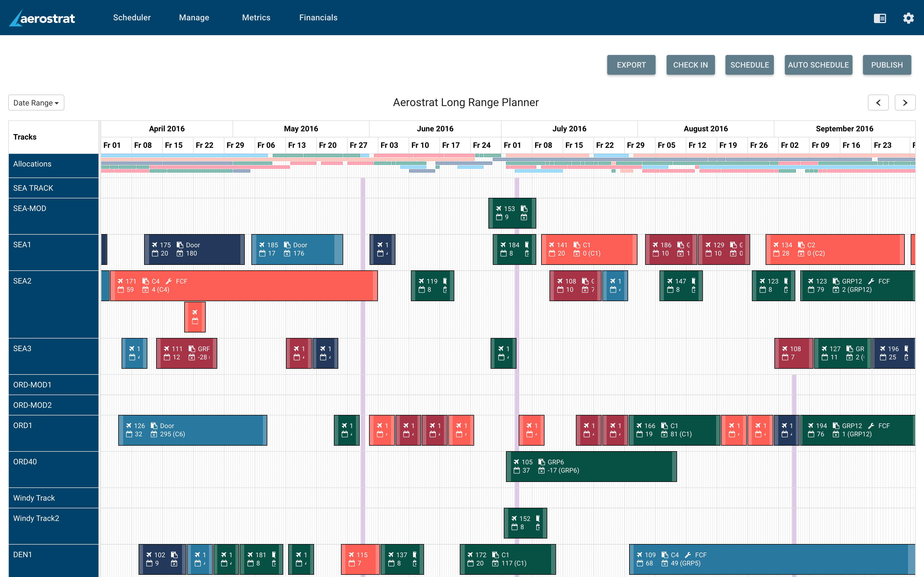
Task: Click document icon on ORD40 GRP6 event
Action: point(541,462)
